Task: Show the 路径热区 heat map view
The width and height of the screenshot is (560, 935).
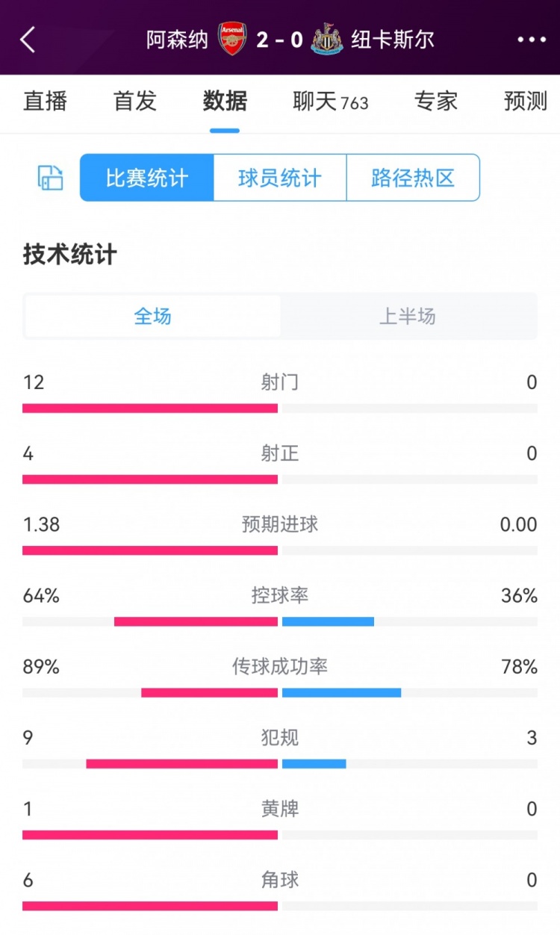Action: tap(413, 178)
